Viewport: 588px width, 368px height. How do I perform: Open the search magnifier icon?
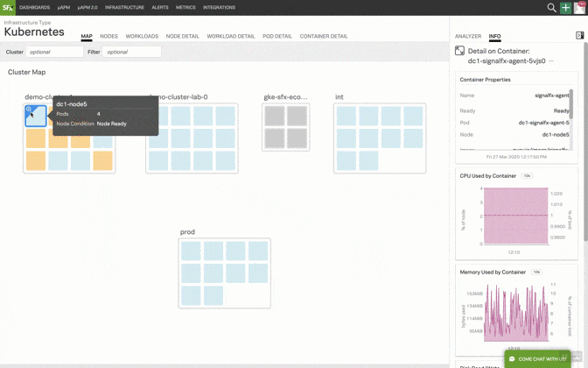[551, 8]
